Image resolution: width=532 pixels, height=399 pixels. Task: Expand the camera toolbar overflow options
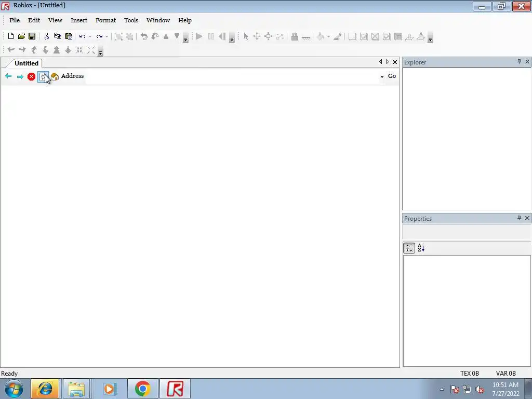coord(100,51)
